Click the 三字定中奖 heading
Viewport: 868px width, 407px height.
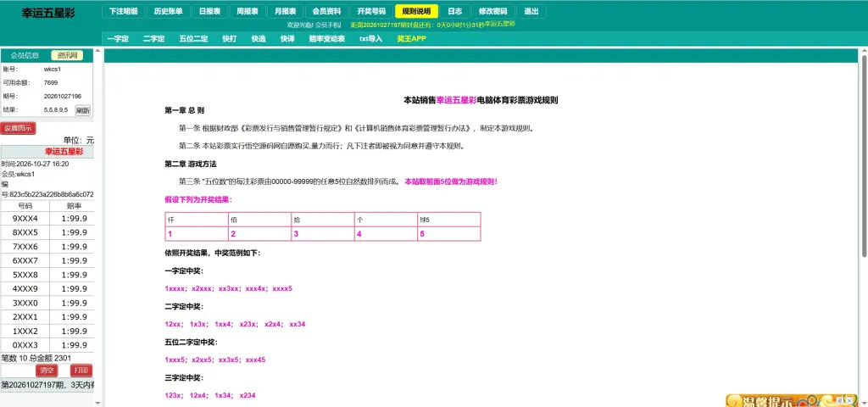(184, 377)
